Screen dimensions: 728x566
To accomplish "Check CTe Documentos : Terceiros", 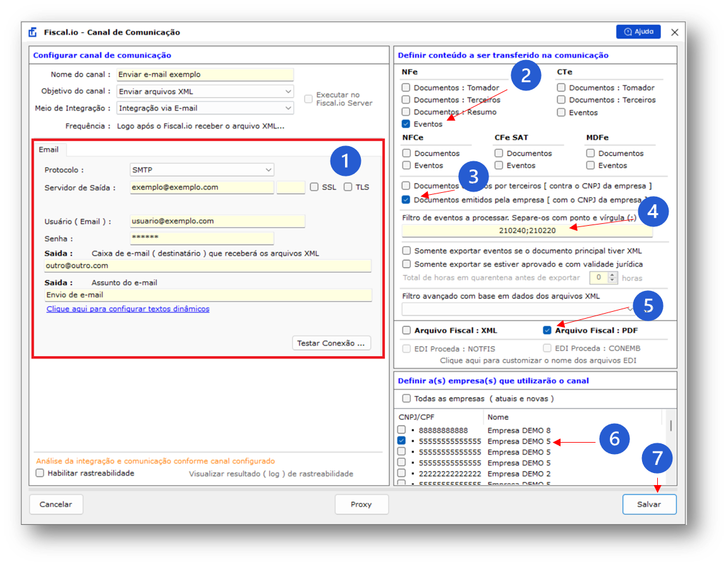I will [x=561, y=99].
